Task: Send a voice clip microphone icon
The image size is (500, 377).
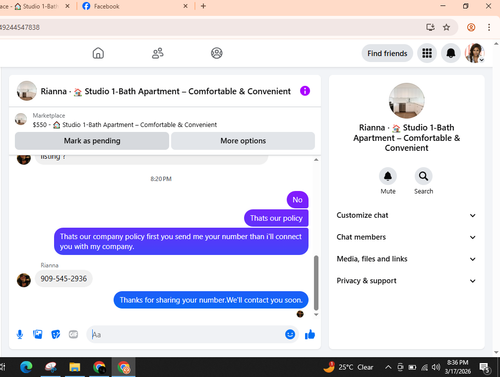Action: [x=20, y=334]
